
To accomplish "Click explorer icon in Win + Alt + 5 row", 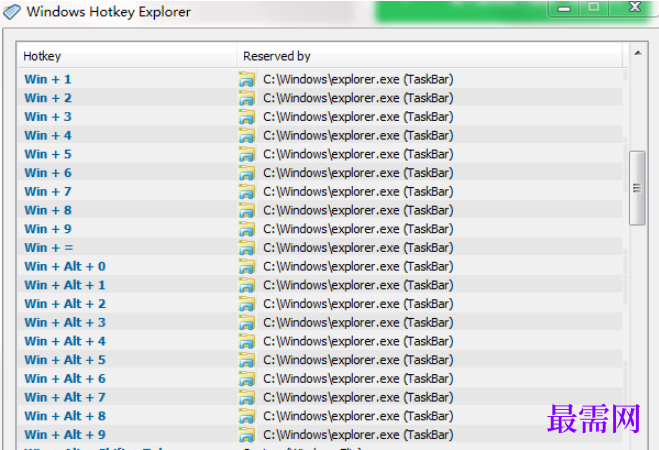I will point(247,360).
